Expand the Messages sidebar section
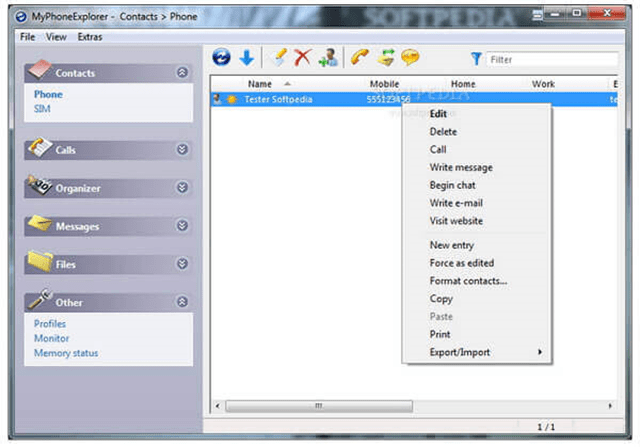 [x=182, y=225]
